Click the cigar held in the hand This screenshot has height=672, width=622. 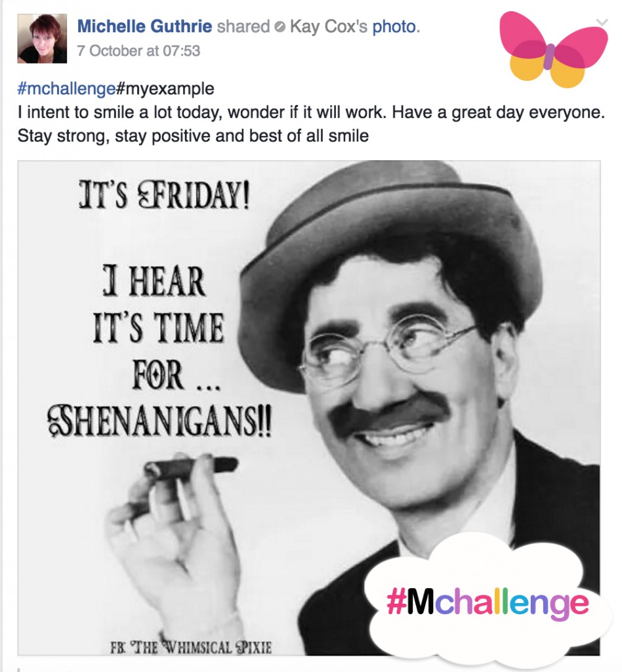click(x=190, y=469)
